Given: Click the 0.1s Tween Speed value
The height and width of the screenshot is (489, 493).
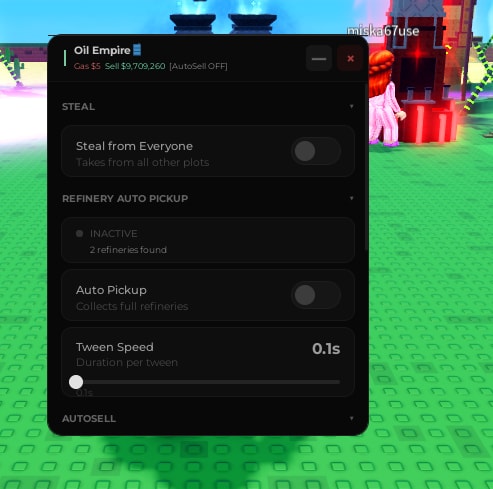Looking at the screenshot, I should point(326,349).
